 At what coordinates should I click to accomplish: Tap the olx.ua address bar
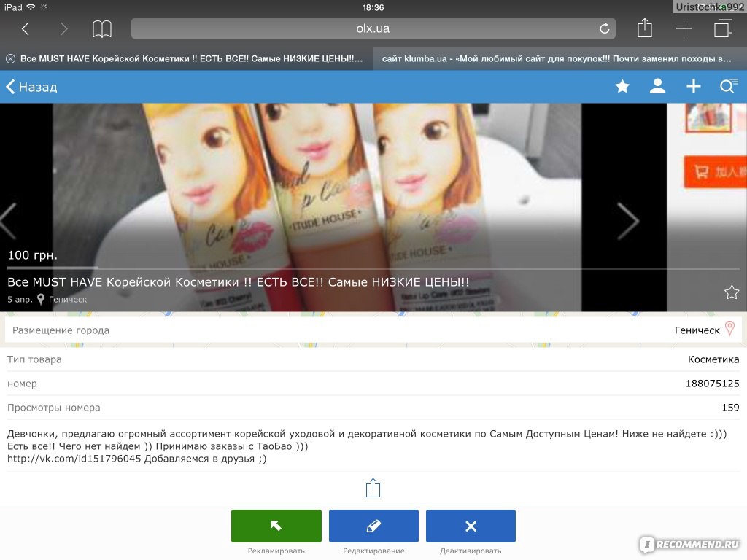point(373,28)
